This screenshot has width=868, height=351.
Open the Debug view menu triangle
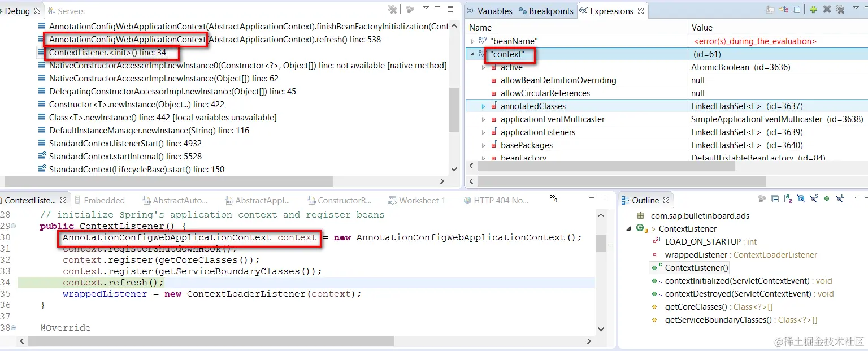[x=426, y=8]
